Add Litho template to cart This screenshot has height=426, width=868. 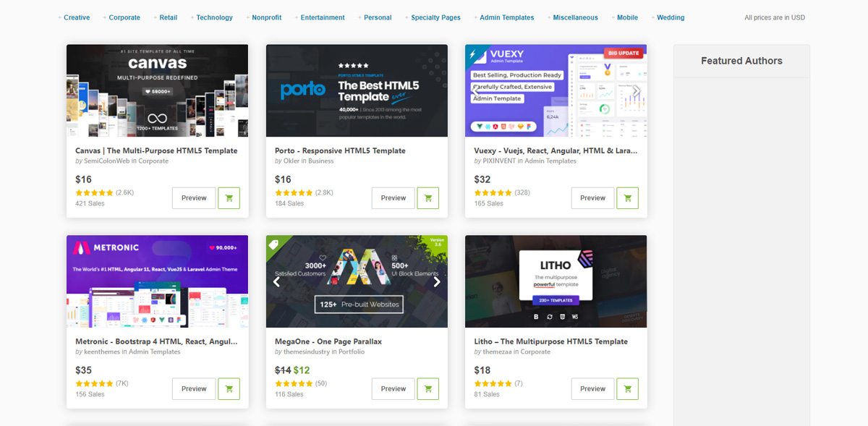tap(627, 389)
